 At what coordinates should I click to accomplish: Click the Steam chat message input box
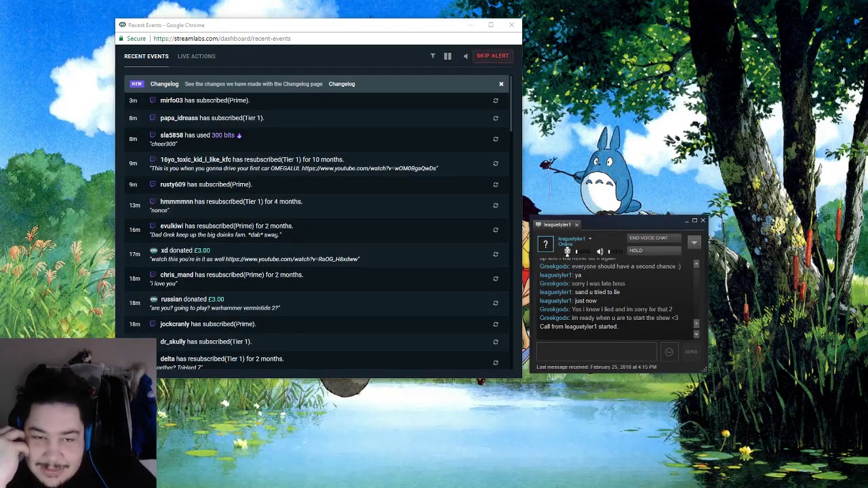tap(597, 352)
